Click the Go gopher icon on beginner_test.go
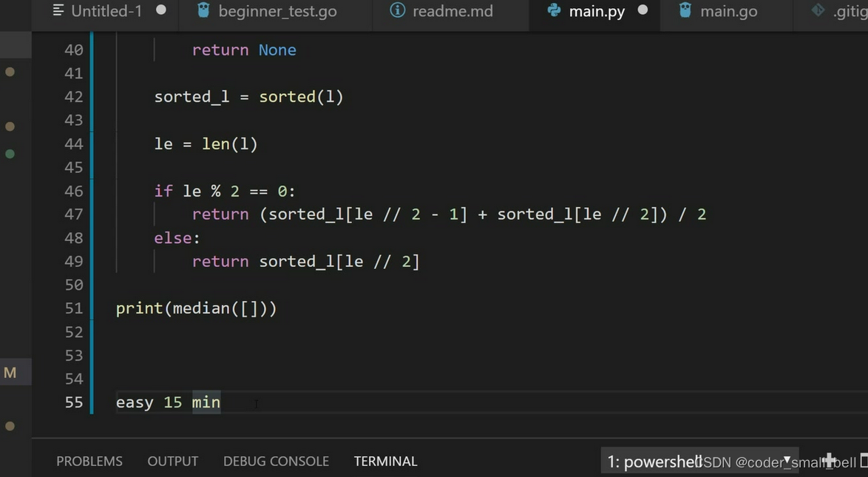This screenshot has width=868, height=477. tap(203, 10)
